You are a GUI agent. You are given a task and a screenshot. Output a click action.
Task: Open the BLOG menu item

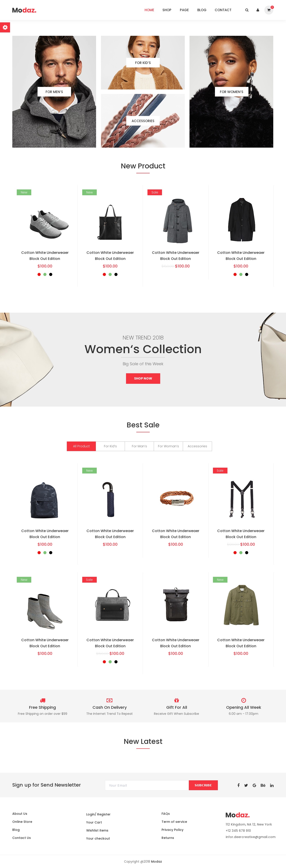202,10
